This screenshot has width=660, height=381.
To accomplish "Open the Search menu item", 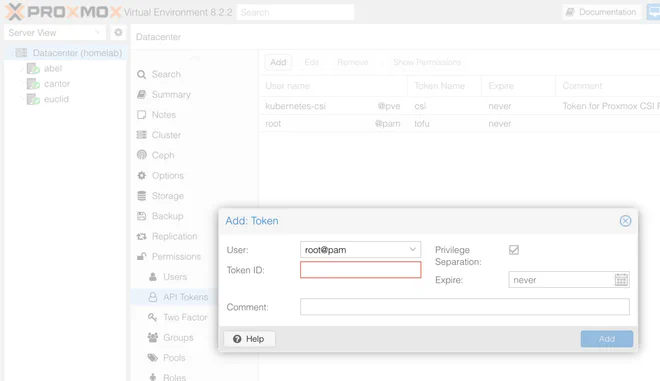I will pos(166,75).
